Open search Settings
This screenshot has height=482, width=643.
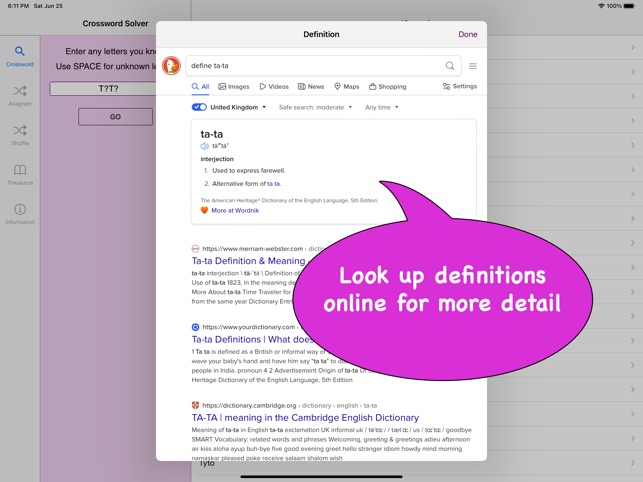460,86
